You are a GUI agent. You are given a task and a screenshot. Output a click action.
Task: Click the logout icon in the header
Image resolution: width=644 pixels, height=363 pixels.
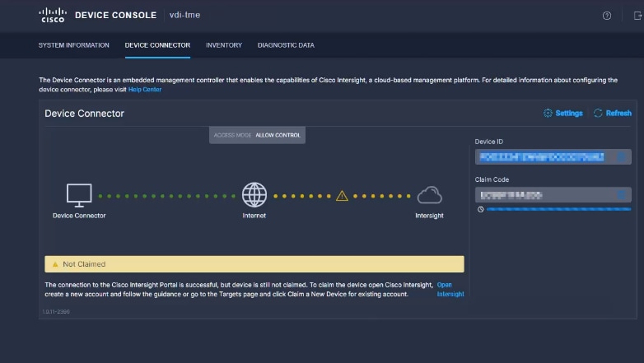[x=638, y=16]
